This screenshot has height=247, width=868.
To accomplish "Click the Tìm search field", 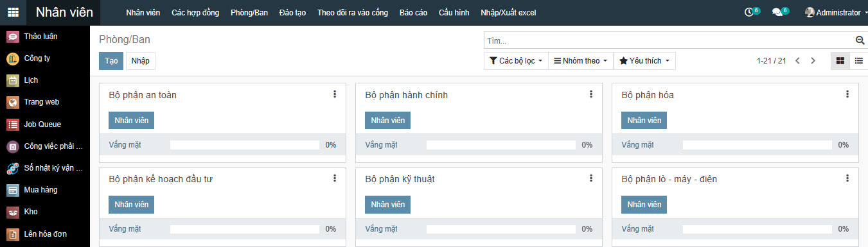I will (668, 40).
